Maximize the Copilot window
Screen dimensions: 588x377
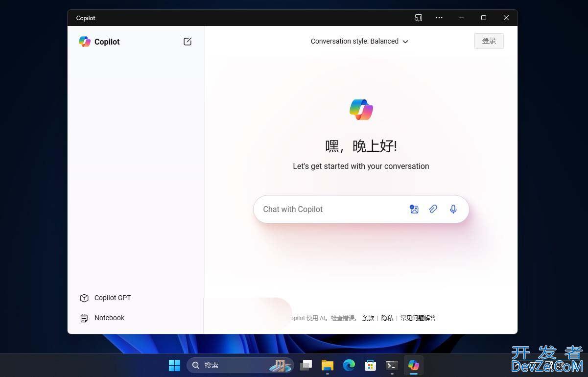(x=484, y=18)
